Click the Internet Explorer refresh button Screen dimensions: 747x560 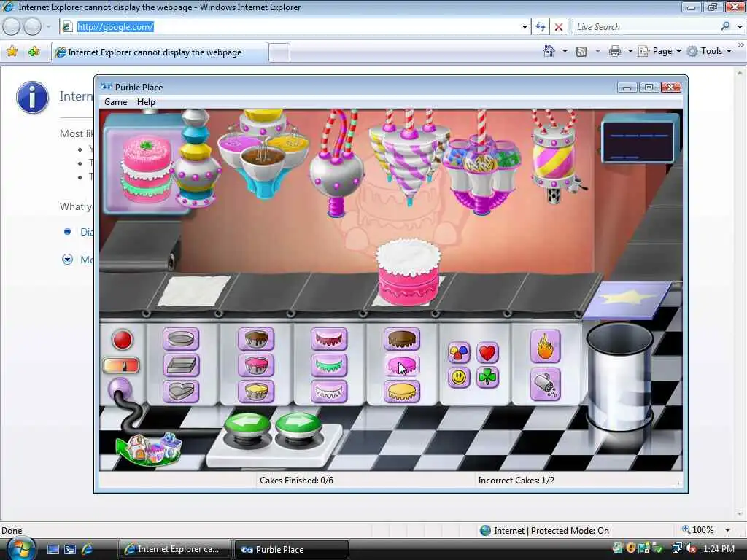click(541, 27)
